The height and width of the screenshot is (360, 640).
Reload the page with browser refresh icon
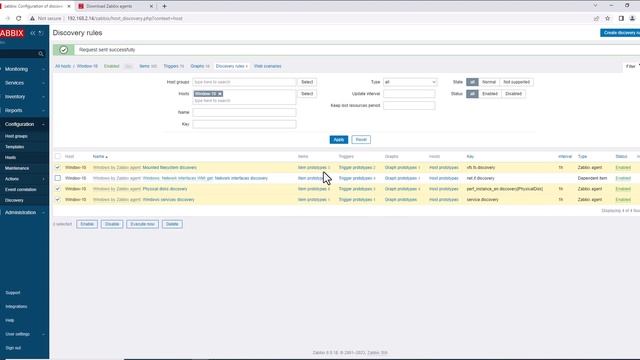(x=18, y=18)
